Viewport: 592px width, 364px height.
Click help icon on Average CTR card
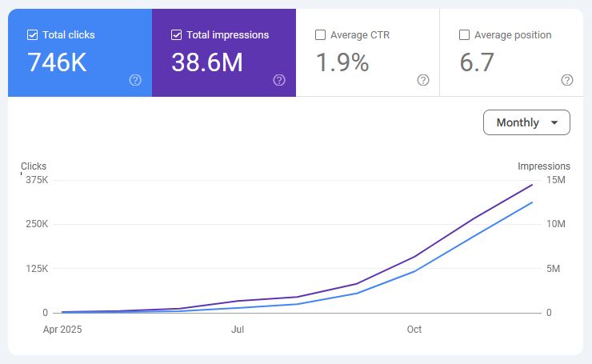coord(423,80)
